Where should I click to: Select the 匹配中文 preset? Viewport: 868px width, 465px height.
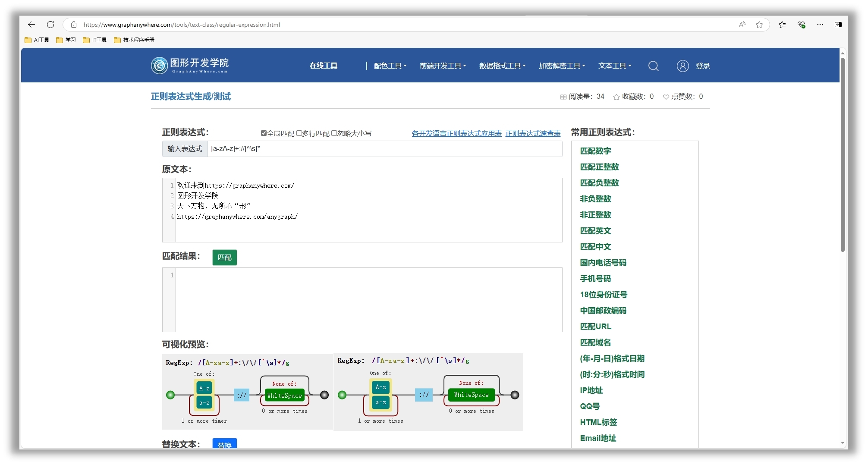(595, 247)
